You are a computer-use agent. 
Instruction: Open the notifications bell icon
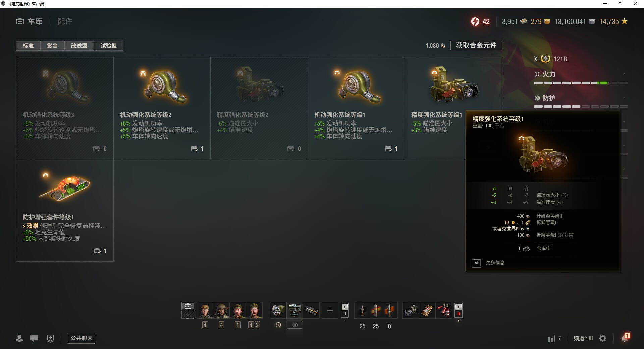[625, 338]
